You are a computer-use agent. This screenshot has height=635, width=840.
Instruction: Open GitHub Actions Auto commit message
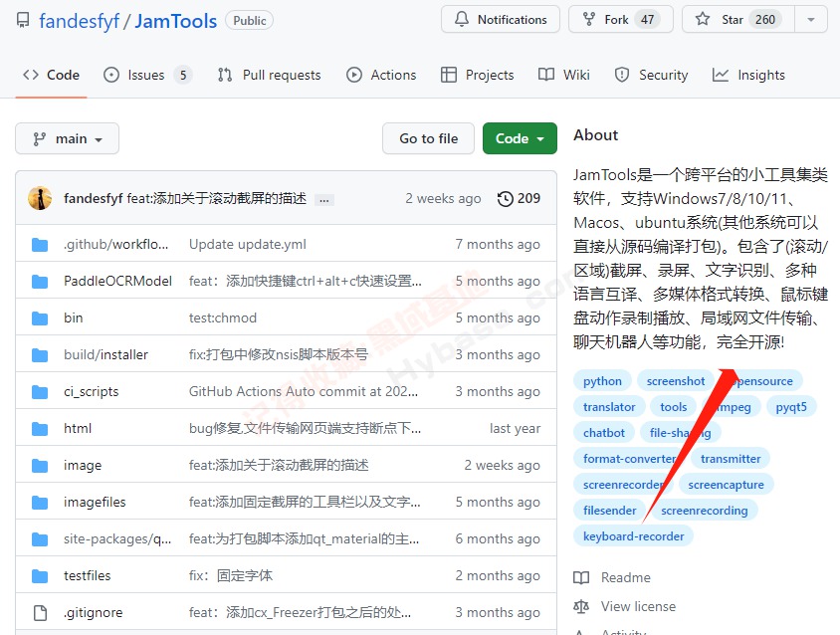[304, 392]
